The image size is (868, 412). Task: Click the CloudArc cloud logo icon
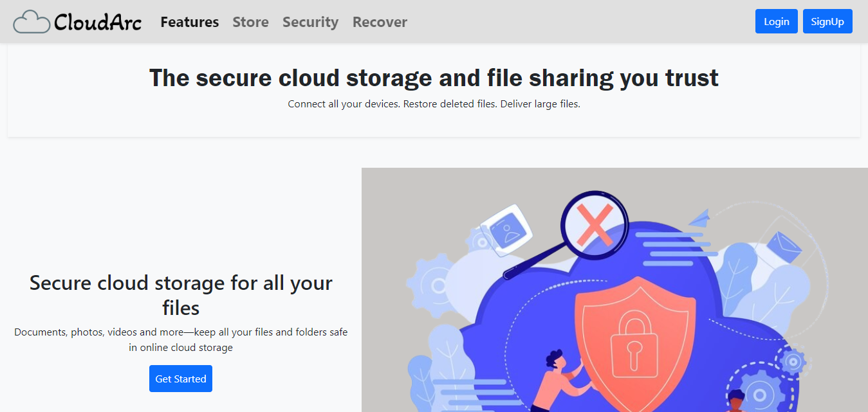point(32,22)
